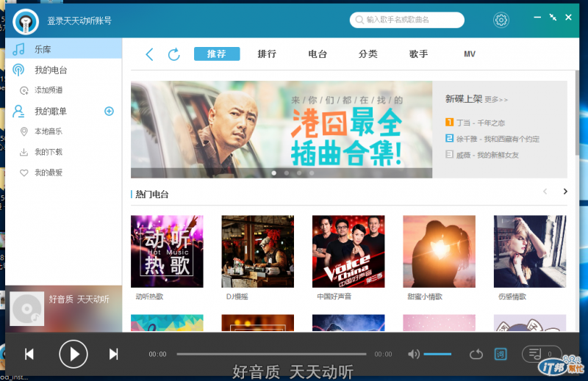The image size is (588, 381).
Task: Click the 我的歌单 person icon
Action: click(x=18, y=112)
